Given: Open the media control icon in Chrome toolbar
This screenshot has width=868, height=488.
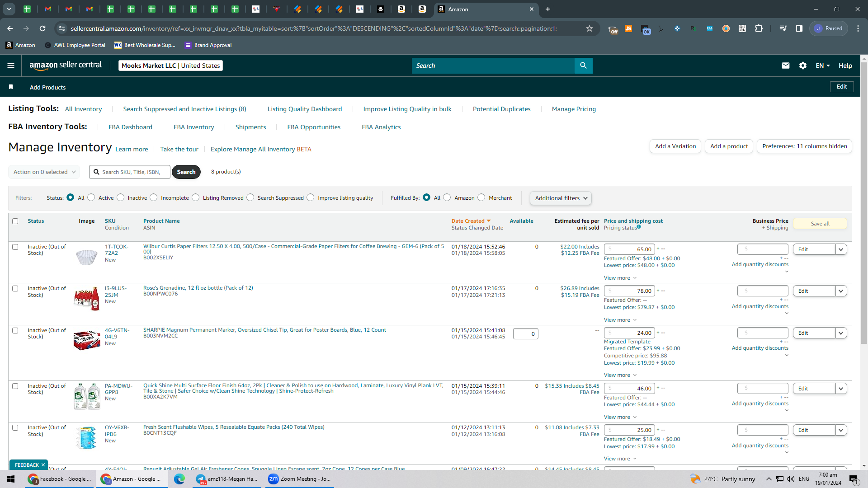Looking at the screenshot, I should coord(783,28).
